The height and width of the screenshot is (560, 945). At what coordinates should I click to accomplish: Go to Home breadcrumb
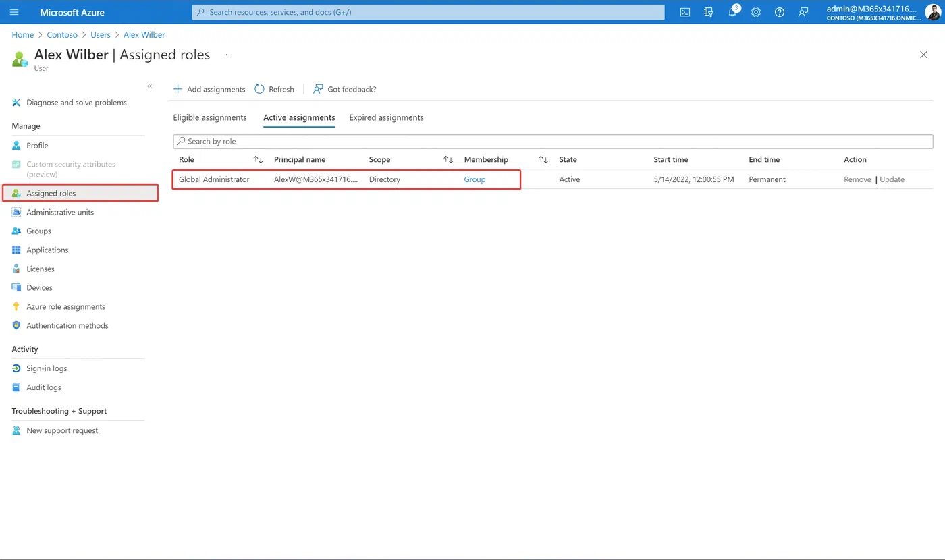[23, 35]
